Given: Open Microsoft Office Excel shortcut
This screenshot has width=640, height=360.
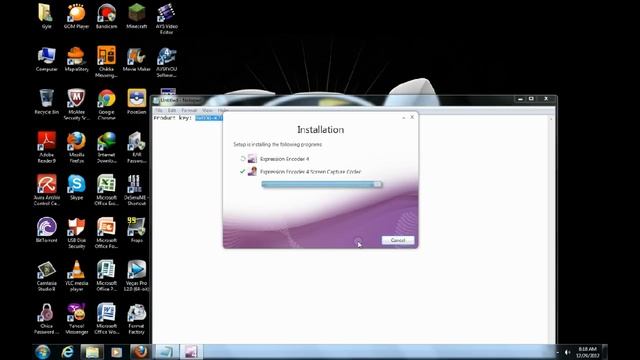Looking at the screenshot, I should [x=107, y=190].
